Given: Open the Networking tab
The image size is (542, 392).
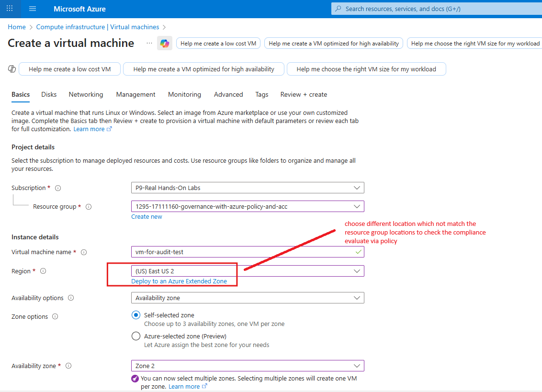Looking at the screenshot, I should [x=86, y=94].
